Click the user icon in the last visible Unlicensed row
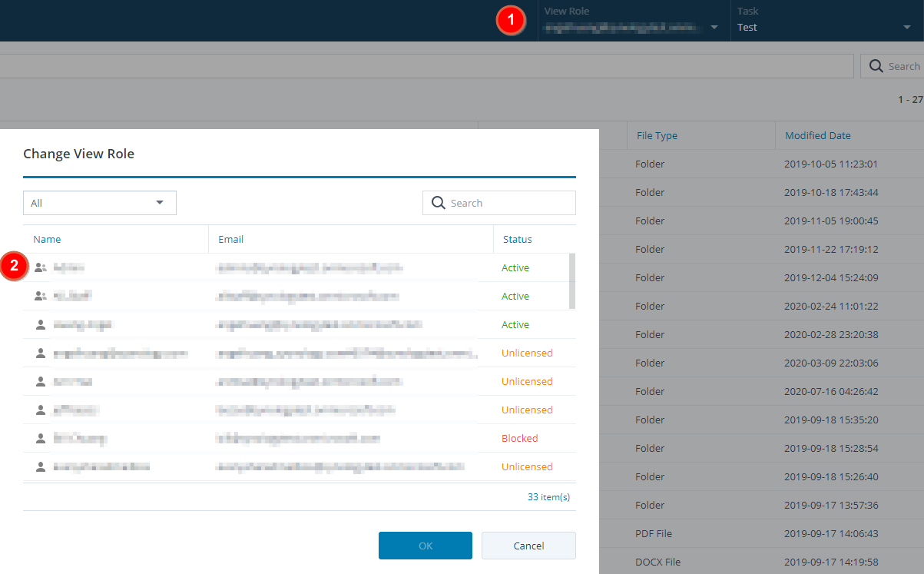924x574 pixels. [41, 466]
